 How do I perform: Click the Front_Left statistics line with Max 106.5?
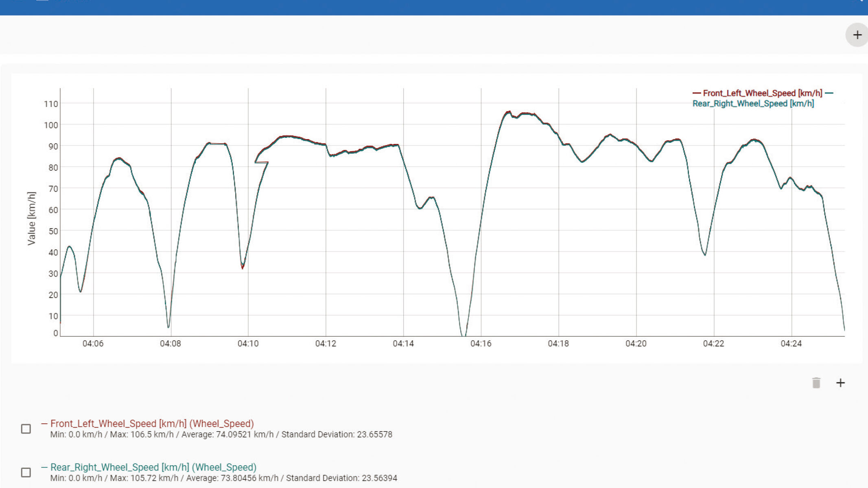(221, 435)
